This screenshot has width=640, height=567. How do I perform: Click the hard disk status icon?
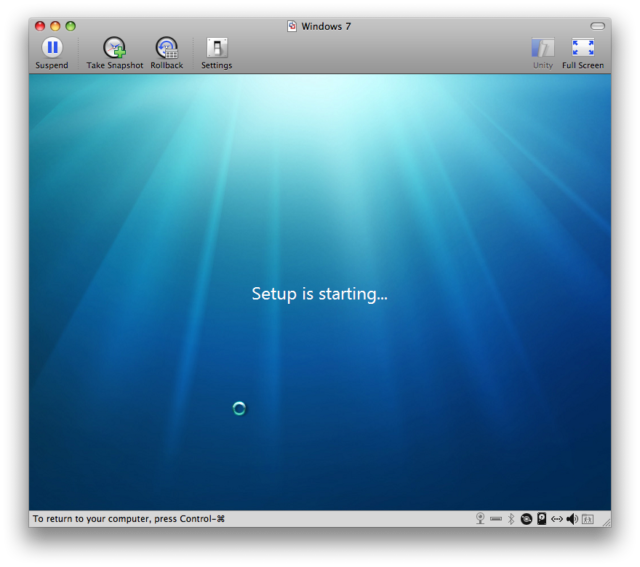pyautogui.click(x=541, y=518)
